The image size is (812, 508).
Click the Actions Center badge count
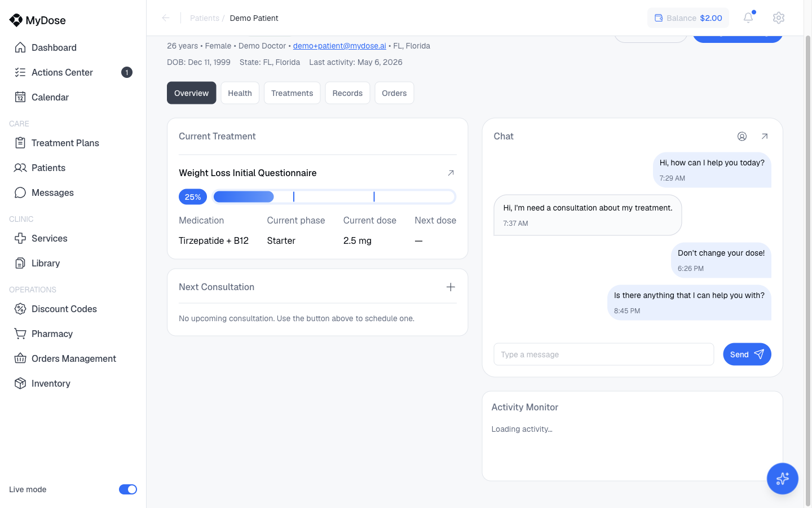(x=127, y=72)
